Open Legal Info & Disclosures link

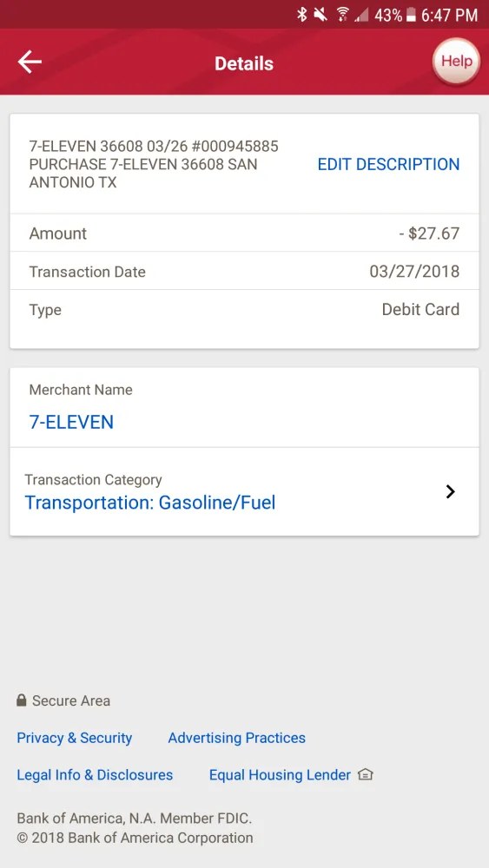click(95, 774)
